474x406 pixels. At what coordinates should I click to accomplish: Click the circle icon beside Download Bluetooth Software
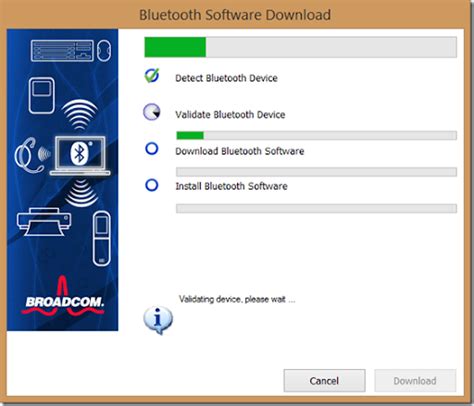[152, 148]
